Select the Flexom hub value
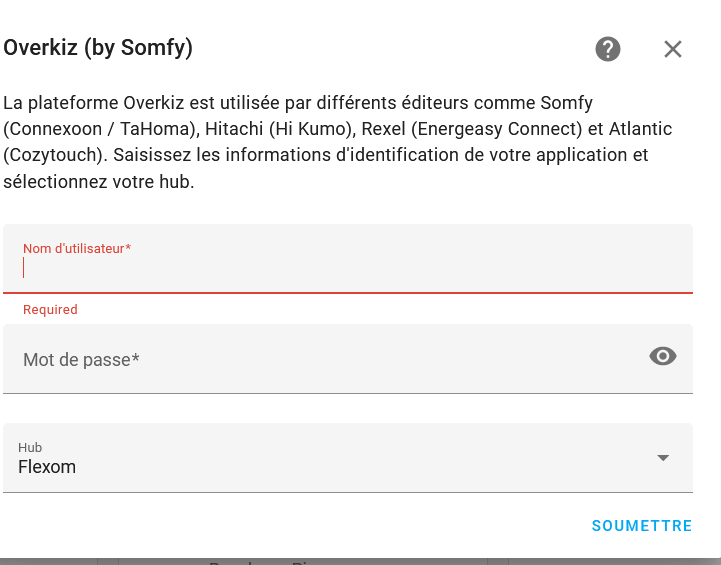721x565 pixels. 47,467
